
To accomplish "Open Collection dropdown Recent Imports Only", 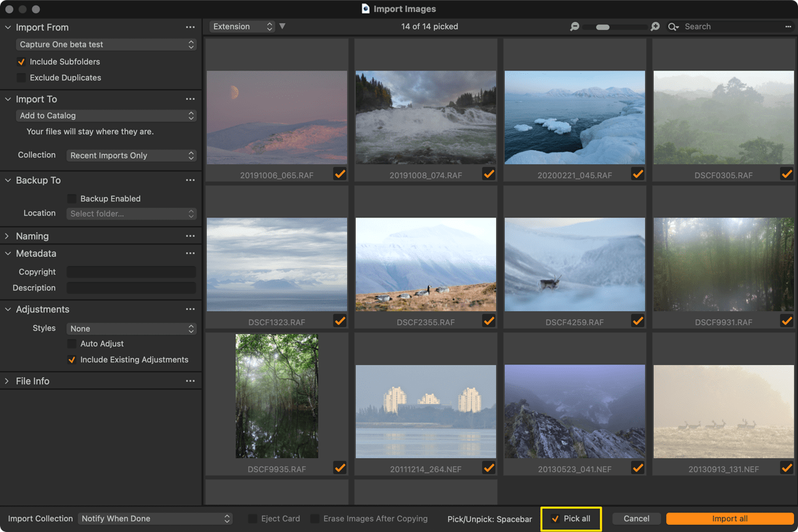I will pos(132,156).
